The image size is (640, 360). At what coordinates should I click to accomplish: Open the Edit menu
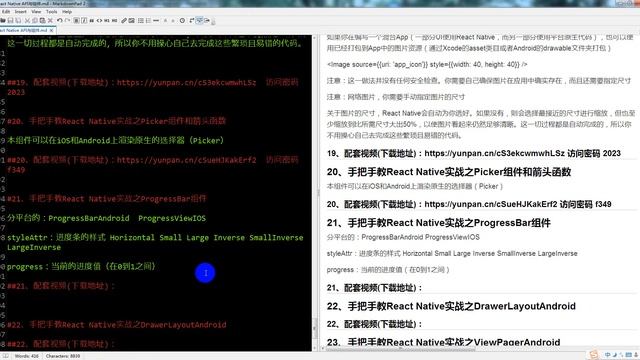(x=6, y=12)
